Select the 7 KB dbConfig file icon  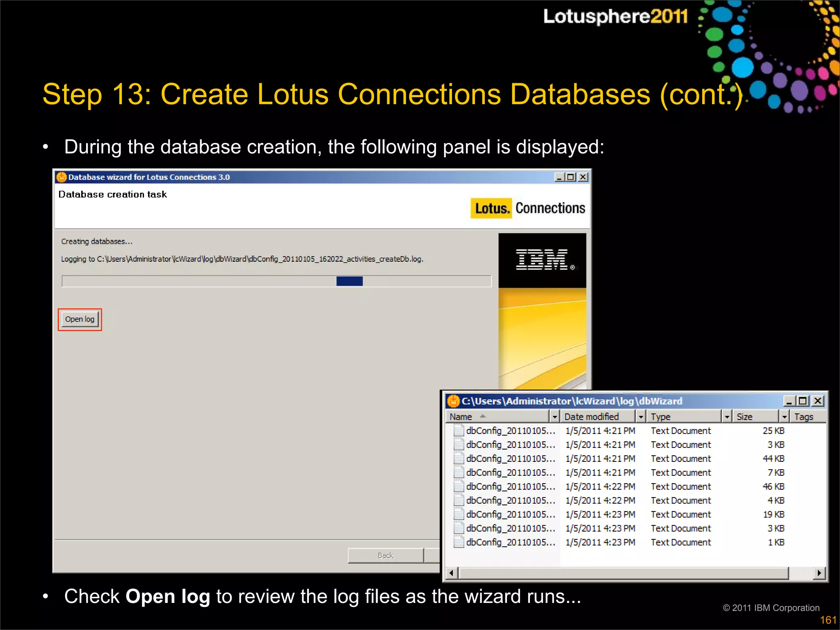(x=459, y=472)
